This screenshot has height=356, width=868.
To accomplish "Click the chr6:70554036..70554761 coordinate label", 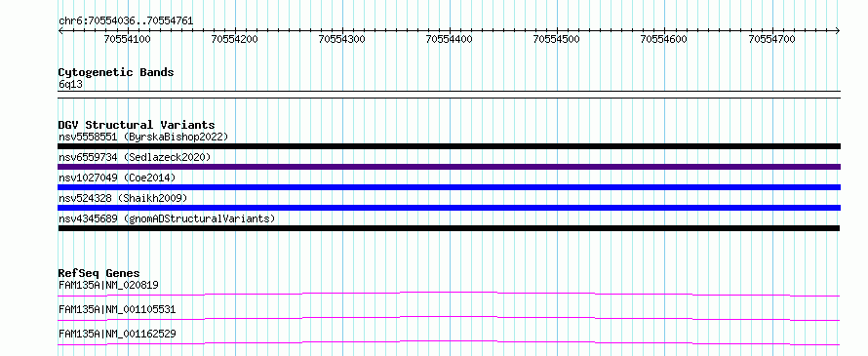I will tap(126, 21).
